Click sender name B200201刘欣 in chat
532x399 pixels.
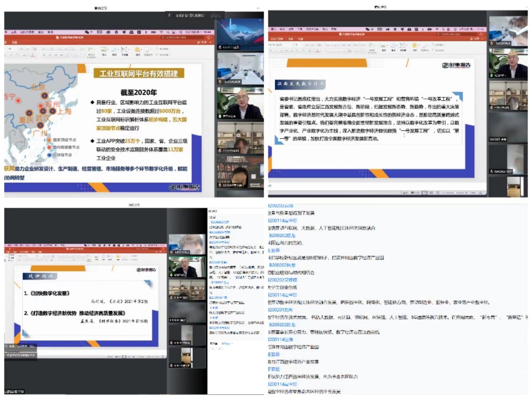click(x=281, y=310)
